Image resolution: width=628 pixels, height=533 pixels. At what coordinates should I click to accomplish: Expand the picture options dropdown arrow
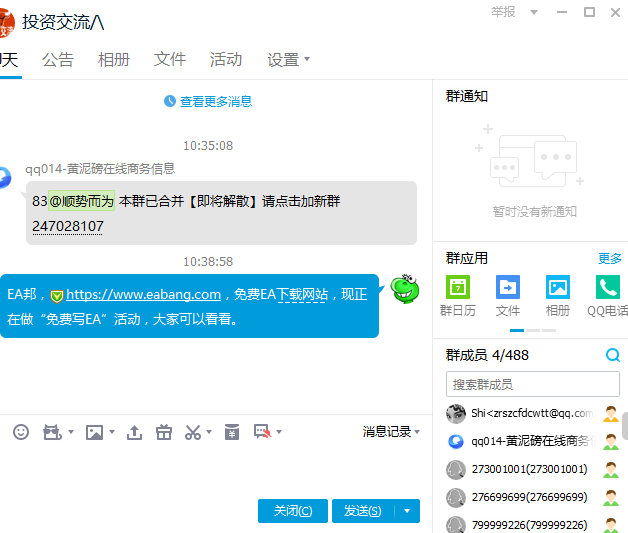(x=112, y=432)
